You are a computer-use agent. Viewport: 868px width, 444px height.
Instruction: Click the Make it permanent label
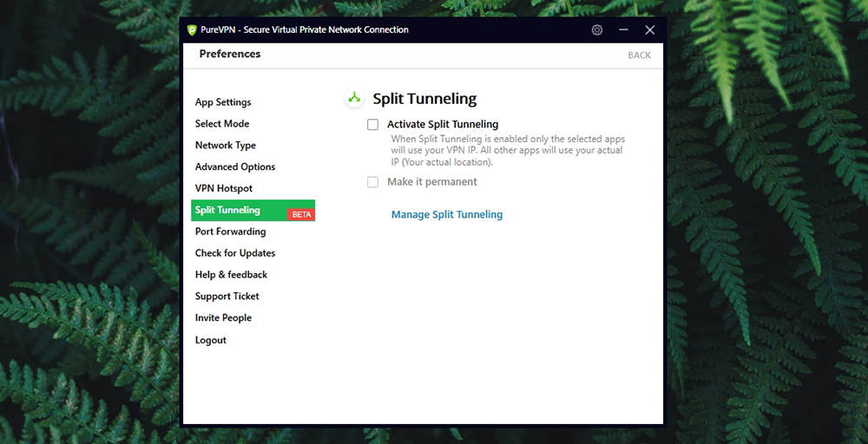tap(431, 182)
